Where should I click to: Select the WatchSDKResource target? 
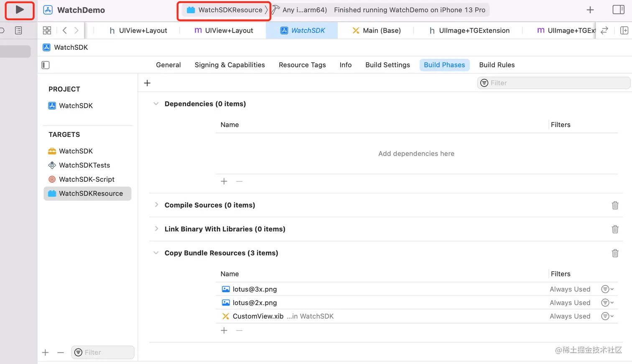click(x=87, y=193)
